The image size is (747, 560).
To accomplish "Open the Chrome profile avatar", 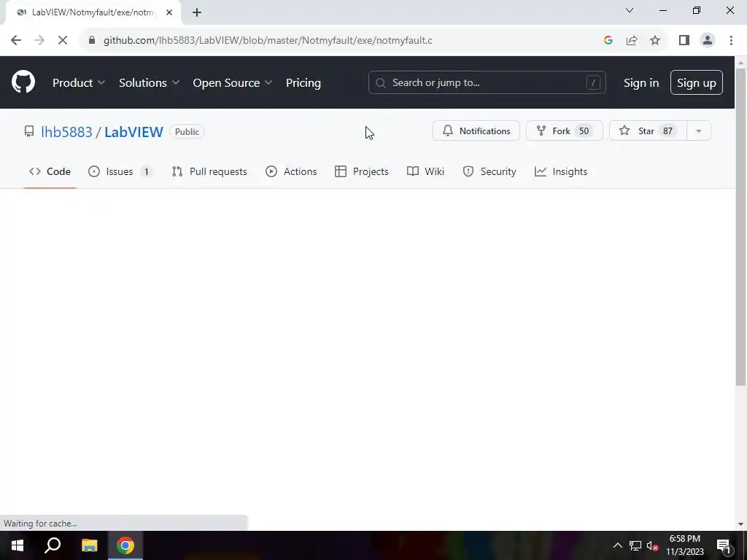I will tap(708, 41).
